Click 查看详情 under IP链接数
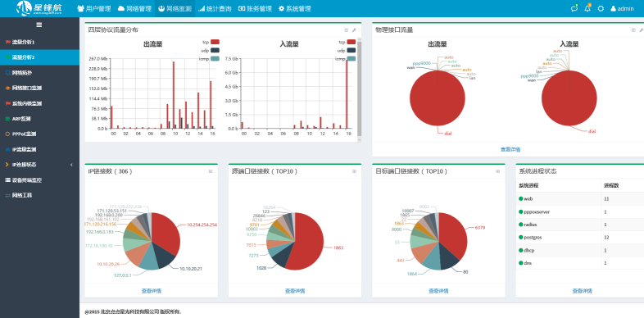The image size is (644, 318). (x=151, y=291)
